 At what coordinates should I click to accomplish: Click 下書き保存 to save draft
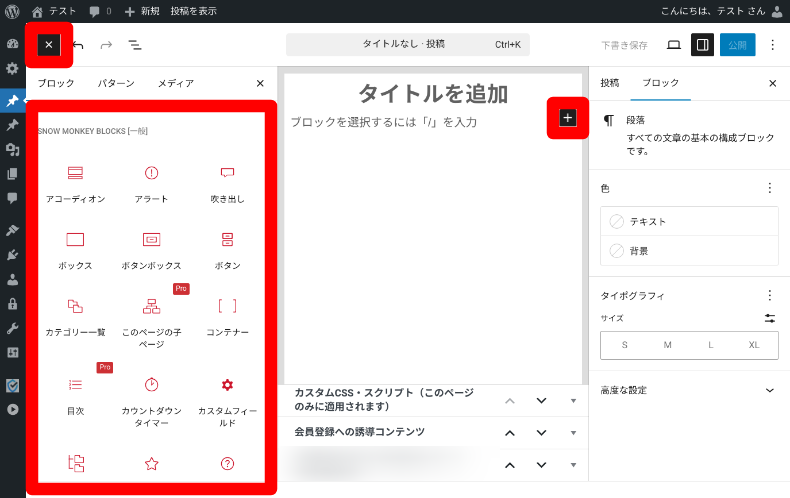pos(624,45)
